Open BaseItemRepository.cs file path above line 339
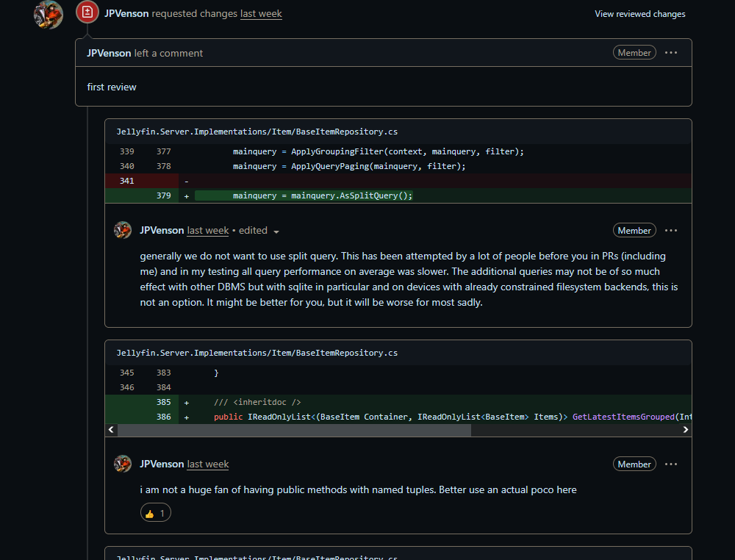735x560 pixels. pyautogui.click(x=257, y=132)
